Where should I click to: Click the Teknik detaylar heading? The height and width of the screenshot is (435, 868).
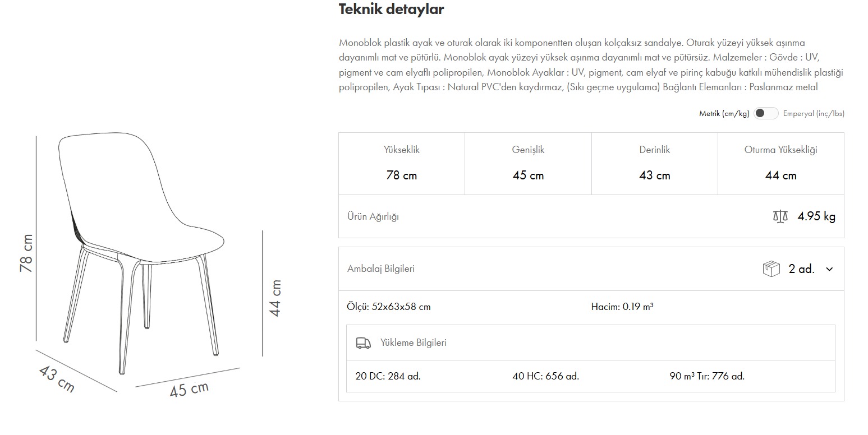391,10
